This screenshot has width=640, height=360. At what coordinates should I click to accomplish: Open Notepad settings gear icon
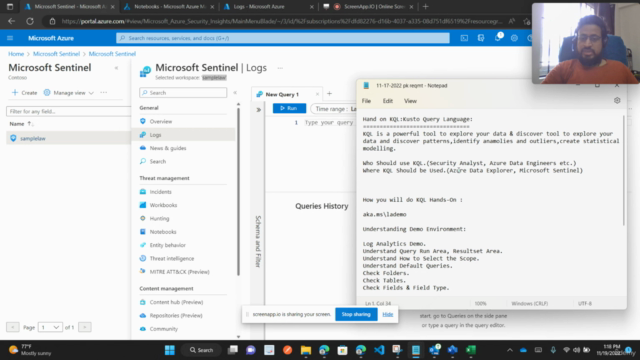[617, 100]
